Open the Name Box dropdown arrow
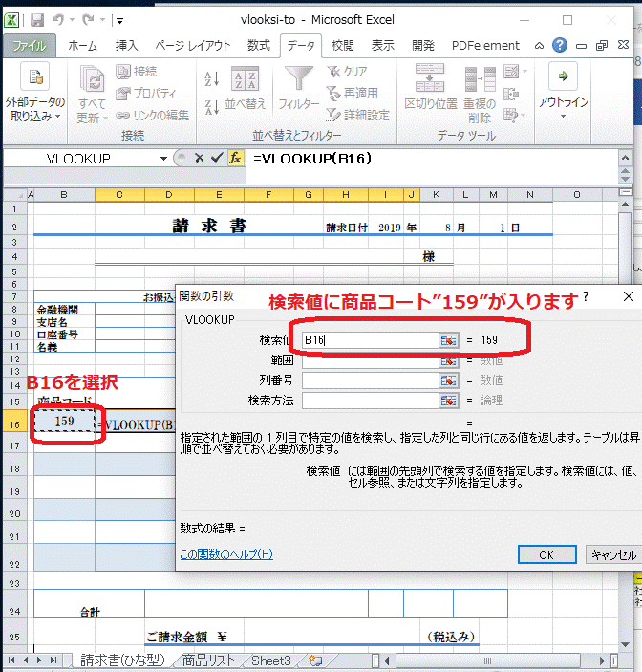The image size is (642, 672). pyautogui.click(x=164, y=159)
